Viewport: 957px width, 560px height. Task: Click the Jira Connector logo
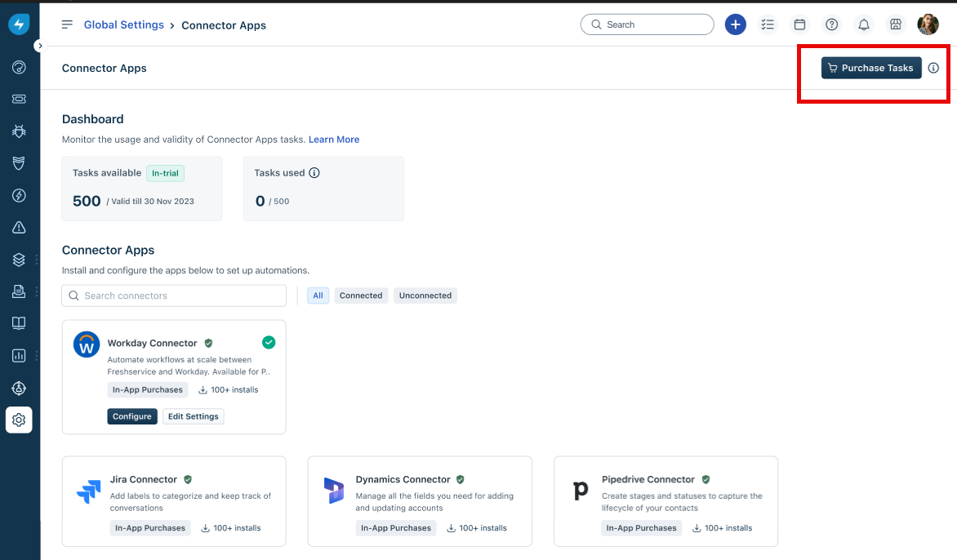[x=88, y=491]
